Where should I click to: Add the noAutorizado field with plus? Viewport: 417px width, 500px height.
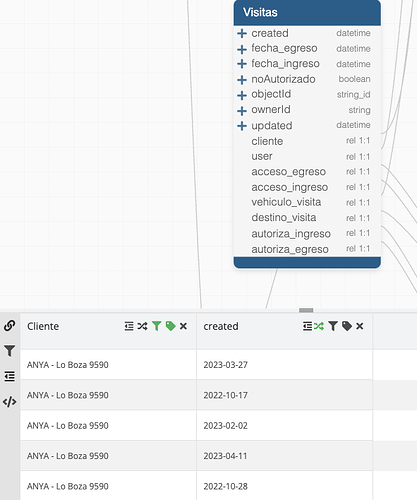[242, 80]
